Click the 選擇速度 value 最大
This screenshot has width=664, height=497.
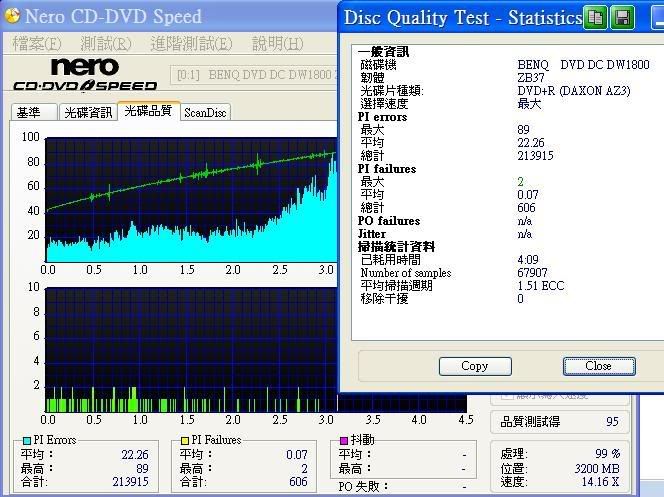pyautogui.click(x=529, y=104)
